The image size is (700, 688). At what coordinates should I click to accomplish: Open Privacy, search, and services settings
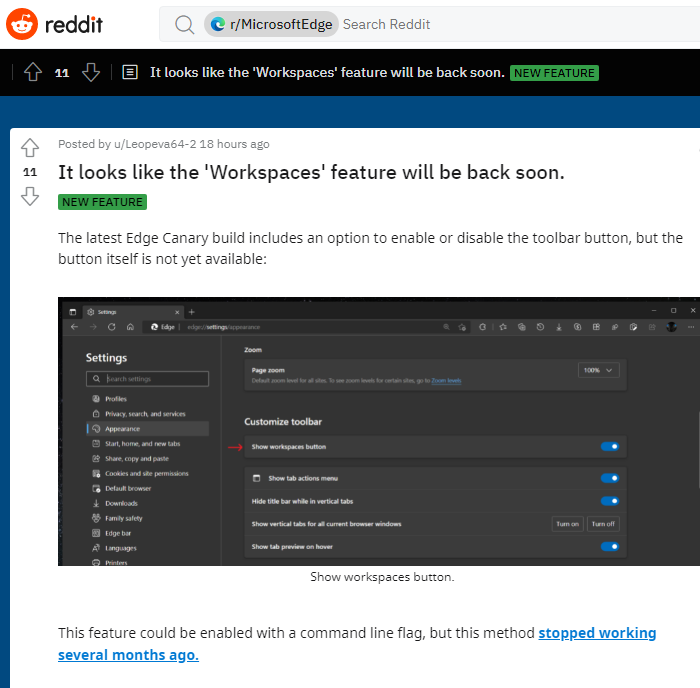(x=145, y=413)
